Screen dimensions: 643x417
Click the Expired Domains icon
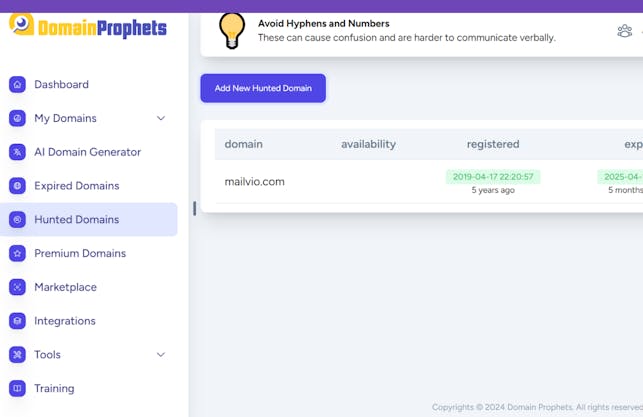point(17,186)
